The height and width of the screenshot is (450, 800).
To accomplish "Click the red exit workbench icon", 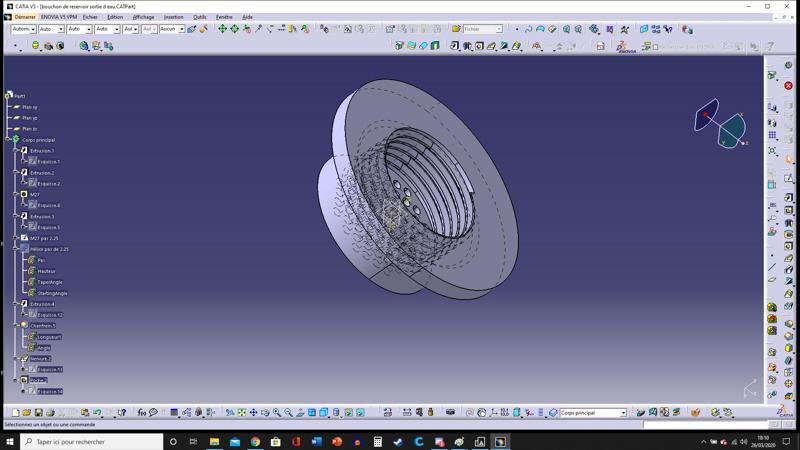I will click(x=788, y=86).
